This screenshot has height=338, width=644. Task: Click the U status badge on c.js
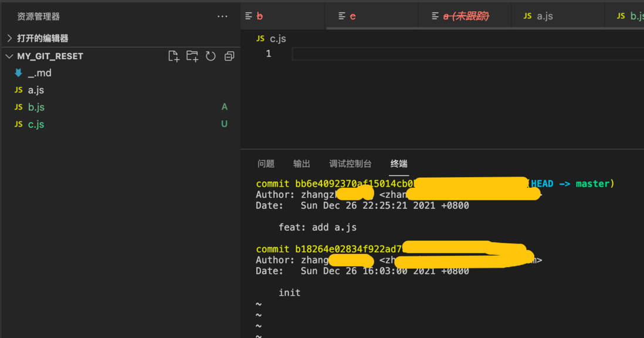(x=224, y=124)
